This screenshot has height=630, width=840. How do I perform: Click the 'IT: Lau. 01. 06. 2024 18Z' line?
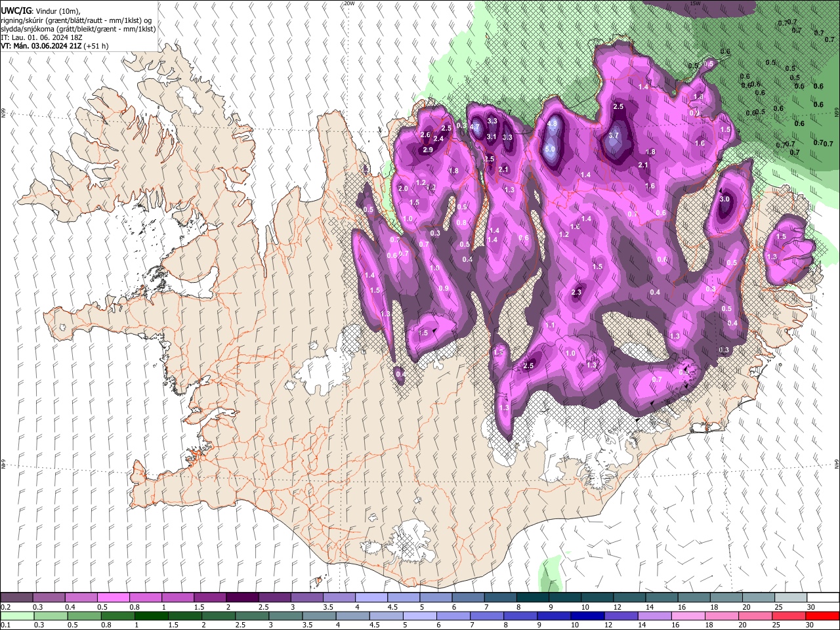41,37
